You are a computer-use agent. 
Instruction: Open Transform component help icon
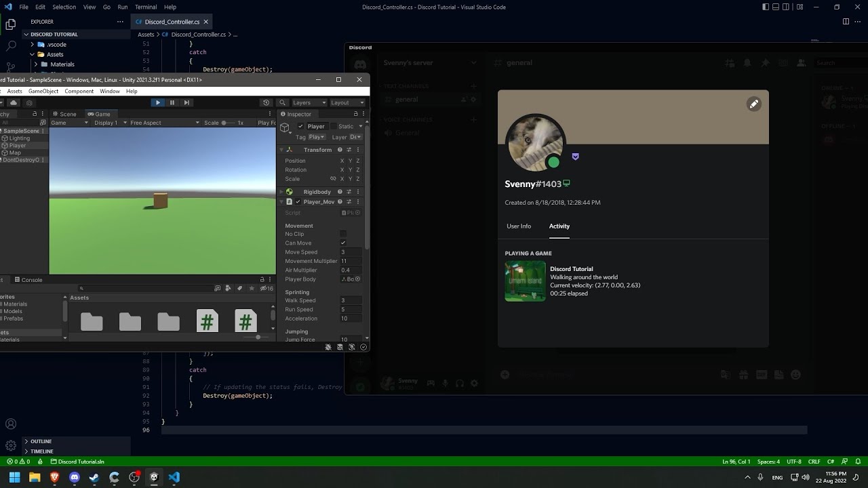tap(340, 150)
